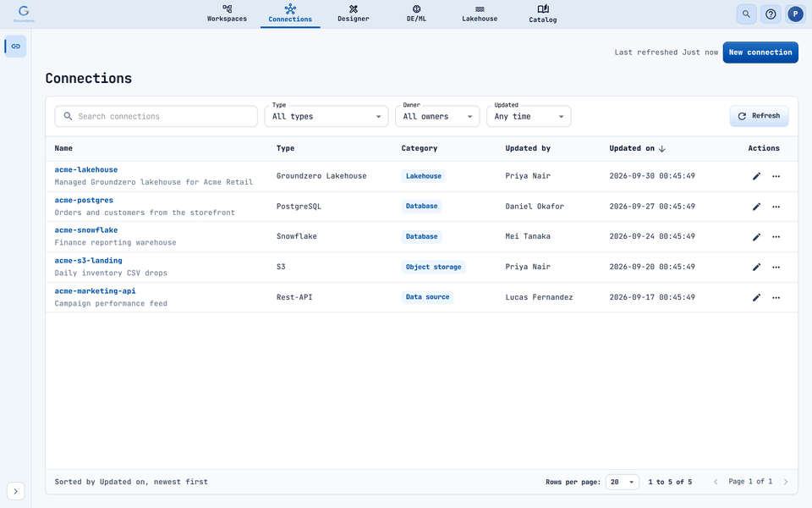Expand the left sidebar with the chevron
812x508 pixels.
[15, 491]
